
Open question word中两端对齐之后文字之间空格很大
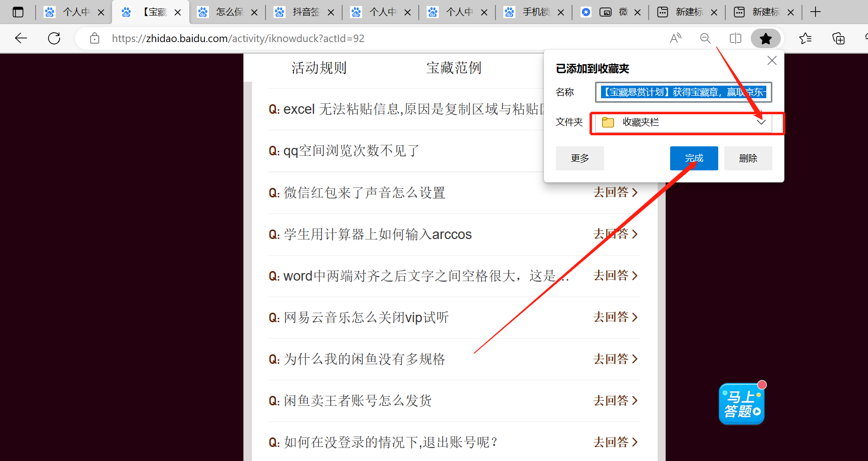coord(419,276)
